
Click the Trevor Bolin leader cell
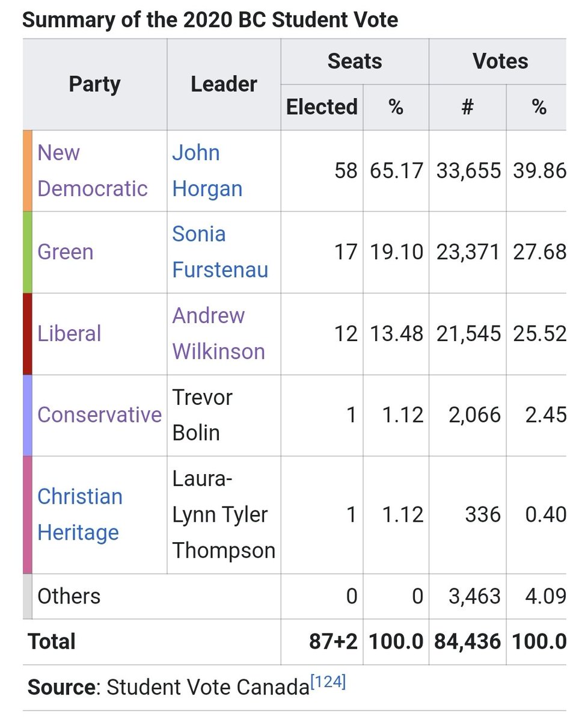202,415
